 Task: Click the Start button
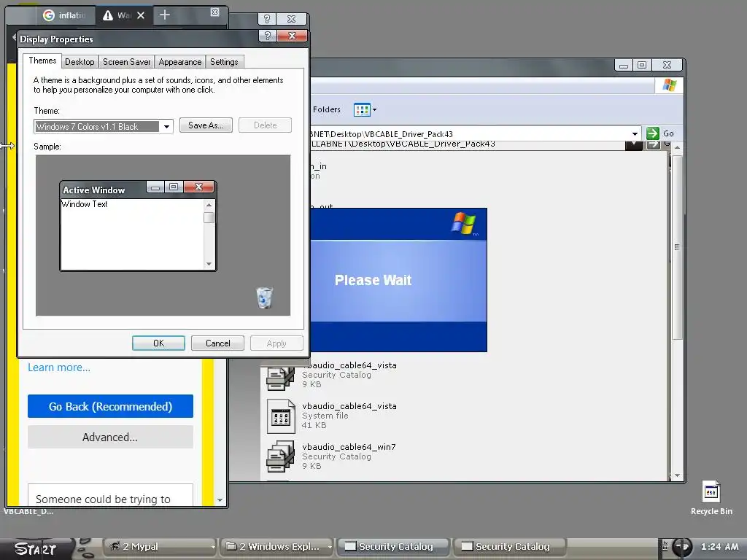(x=36, y=549)
